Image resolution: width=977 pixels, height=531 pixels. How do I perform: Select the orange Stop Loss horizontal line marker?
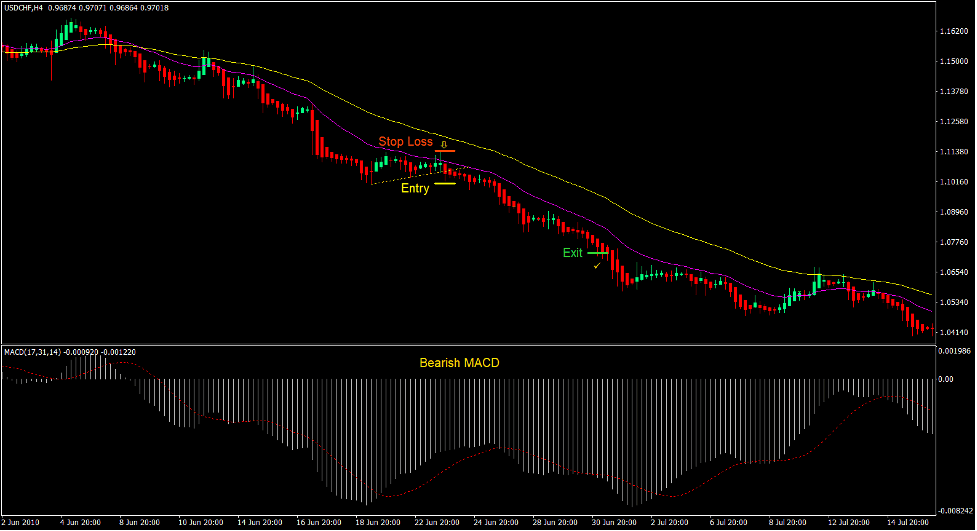(x=445, y=151)
